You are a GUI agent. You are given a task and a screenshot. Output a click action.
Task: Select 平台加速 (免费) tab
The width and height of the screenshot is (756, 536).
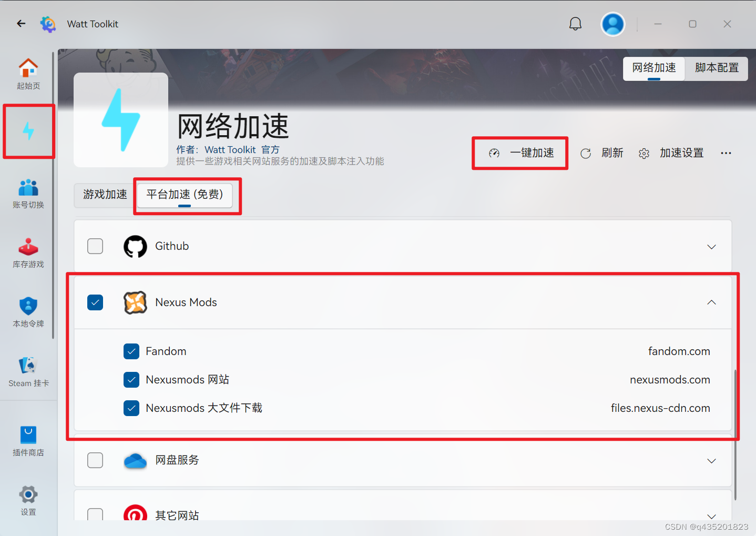pyautogui.click(x=185, y=195)
